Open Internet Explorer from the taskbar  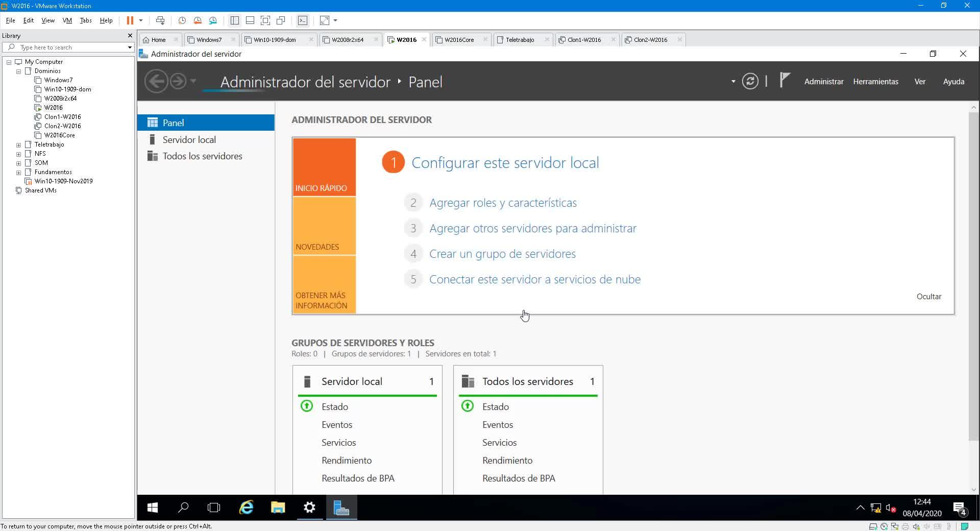click(x=247, y=508)
